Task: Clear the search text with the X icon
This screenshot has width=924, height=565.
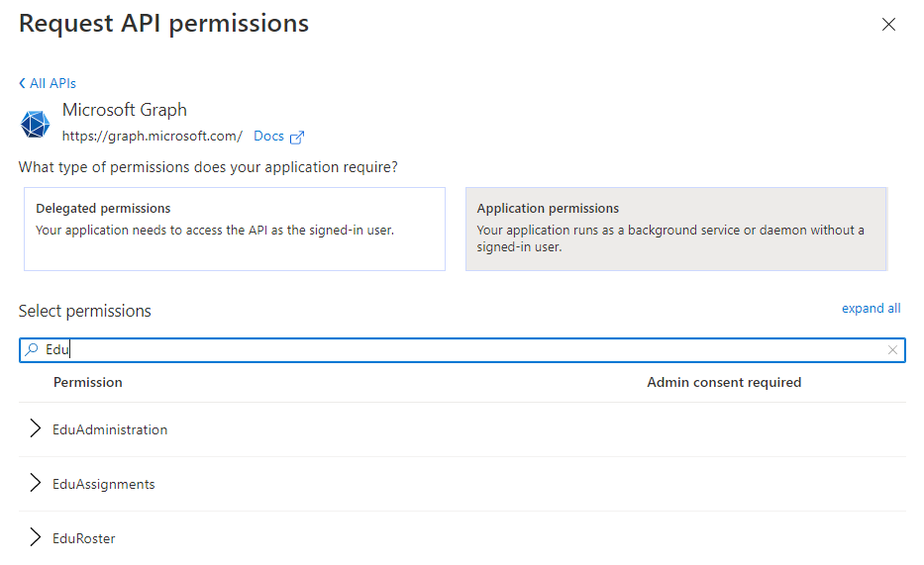Action: coord(892,350)
